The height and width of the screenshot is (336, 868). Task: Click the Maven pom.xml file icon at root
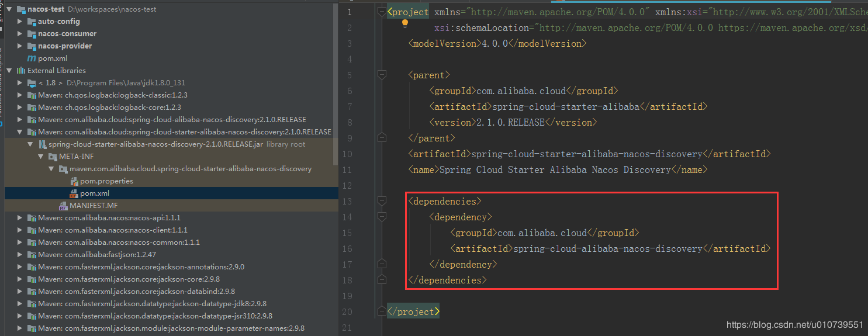pyautogui.click(x=32, y=58)
